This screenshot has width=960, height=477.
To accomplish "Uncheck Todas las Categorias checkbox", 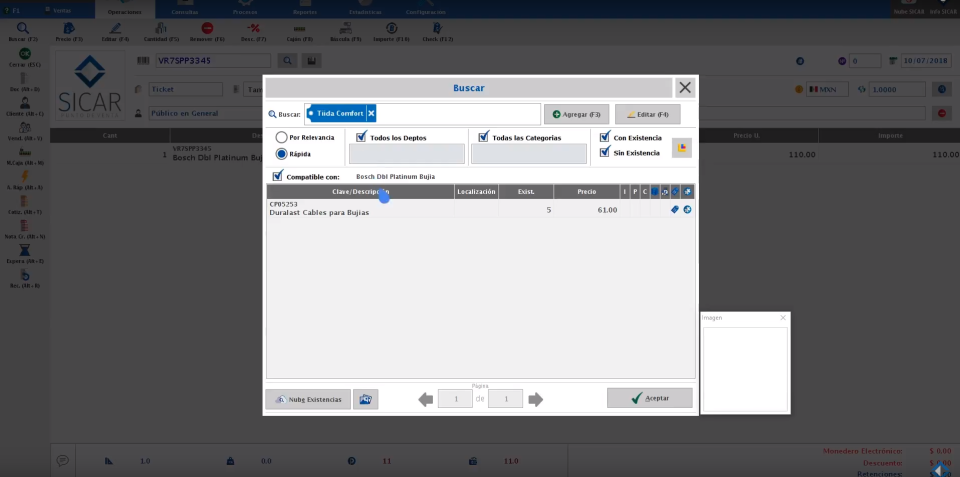I will 484,137.
